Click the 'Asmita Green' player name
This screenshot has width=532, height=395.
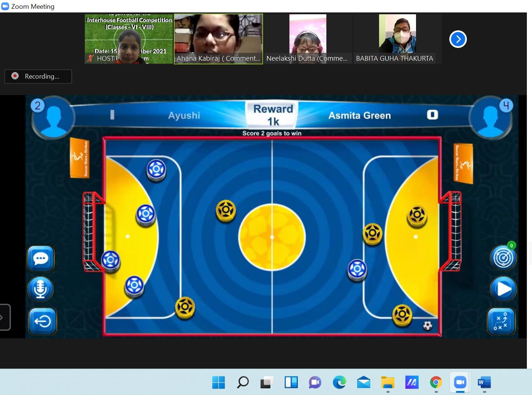coord(360,116)
